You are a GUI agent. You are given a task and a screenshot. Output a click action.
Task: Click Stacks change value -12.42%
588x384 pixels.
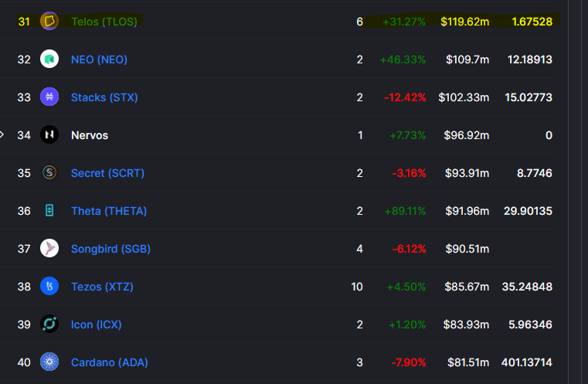point(405,97)
